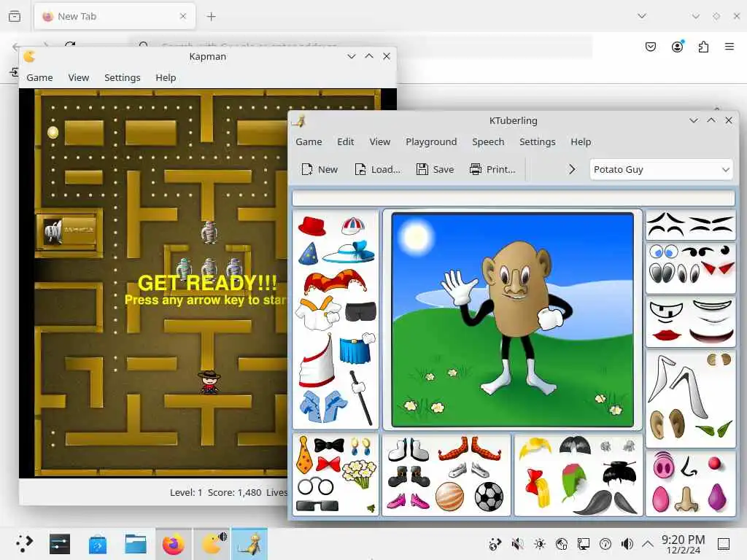Open the 9:20 PM clock calendar
Image resolution: width=747 pixels, height=560 pixels.
click(683, 544)
